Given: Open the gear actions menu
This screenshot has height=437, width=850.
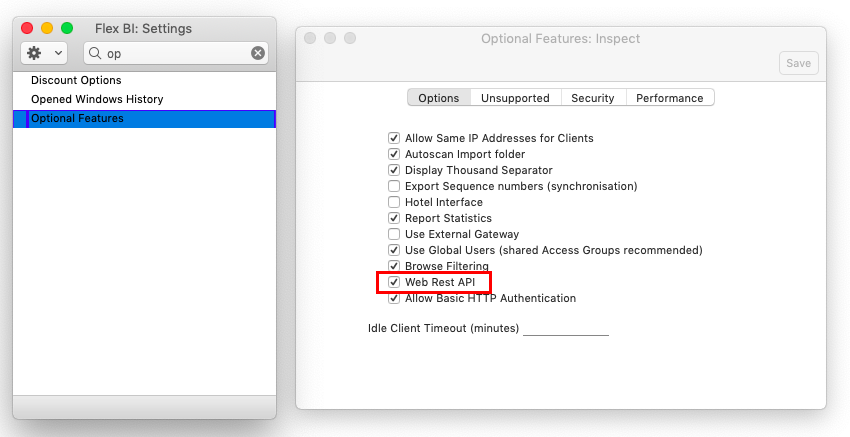Looking at the screenshot, I should click(43, 53).
